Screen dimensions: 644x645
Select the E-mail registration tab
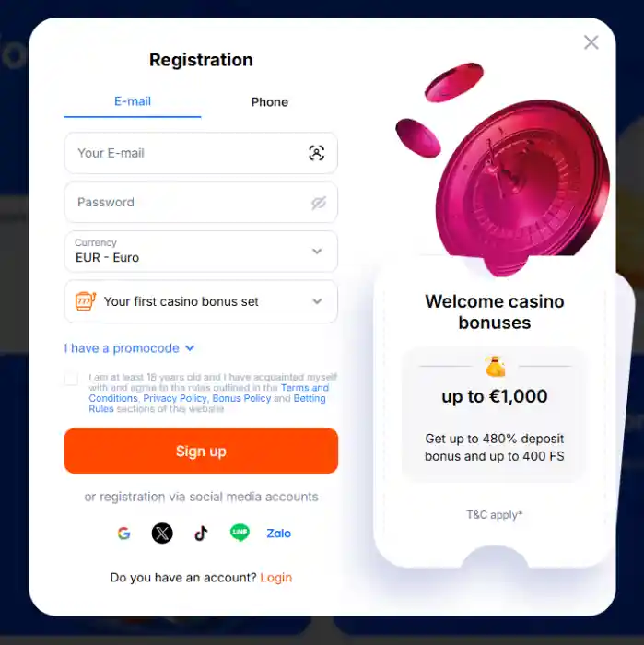pyautogui.click(x=133, y=101)
